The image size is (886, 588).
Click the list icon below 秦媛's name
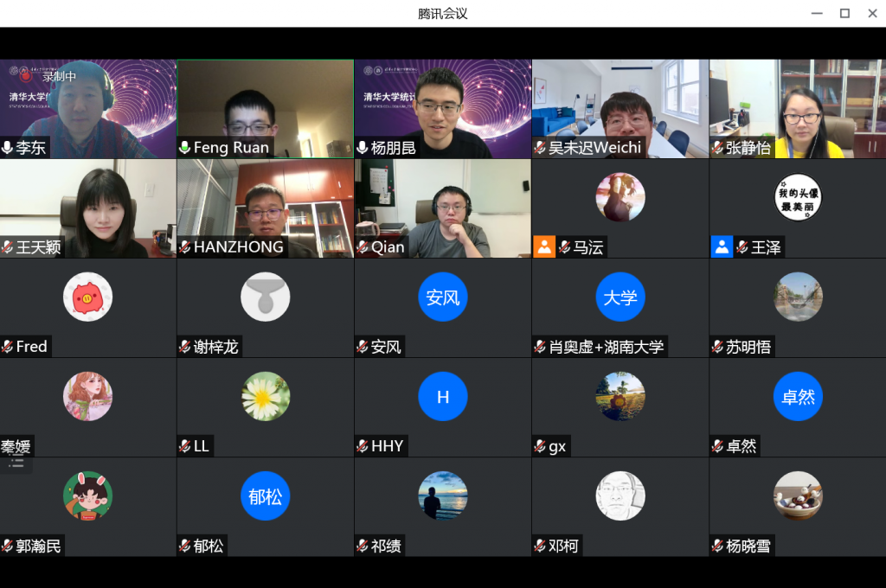[x=16, y=464]
